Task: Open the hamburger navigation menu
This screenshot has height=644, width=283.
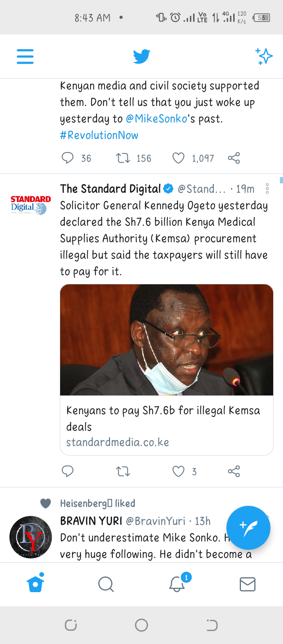Action: pyautogui.click(x=25, y=57)
